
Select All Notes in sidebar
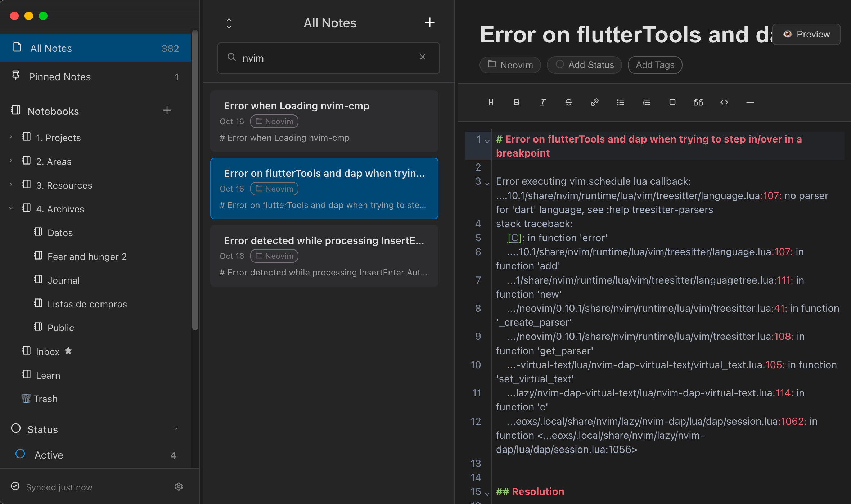pyautogui.click(x=95, y=48)
